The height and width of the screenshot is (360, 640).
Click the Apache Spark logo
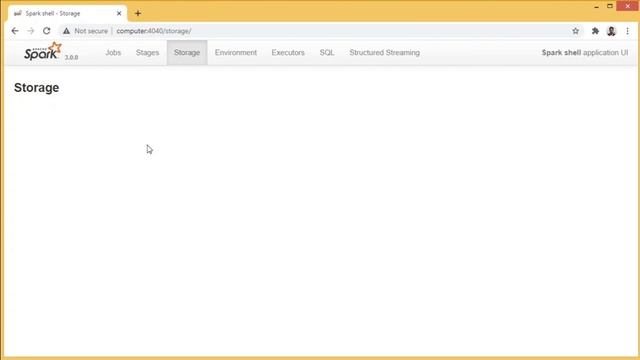42,51
